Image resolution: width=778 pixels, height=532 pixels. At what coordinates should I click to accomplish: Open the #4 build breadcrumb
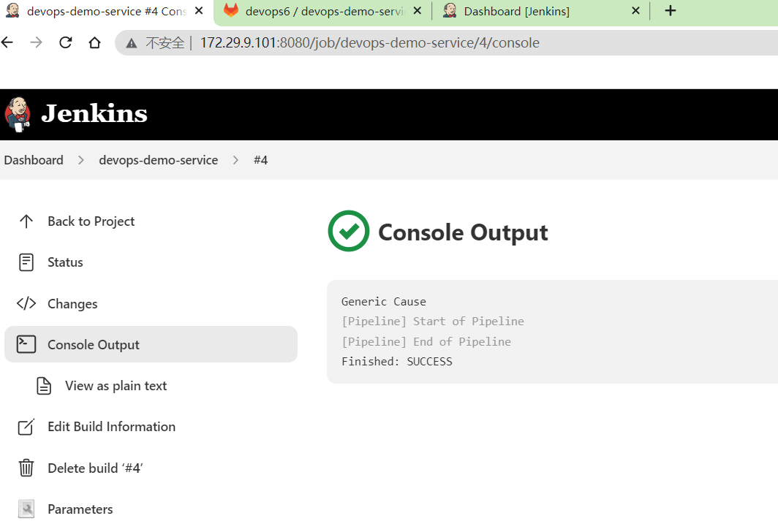(x=260, y=160)
